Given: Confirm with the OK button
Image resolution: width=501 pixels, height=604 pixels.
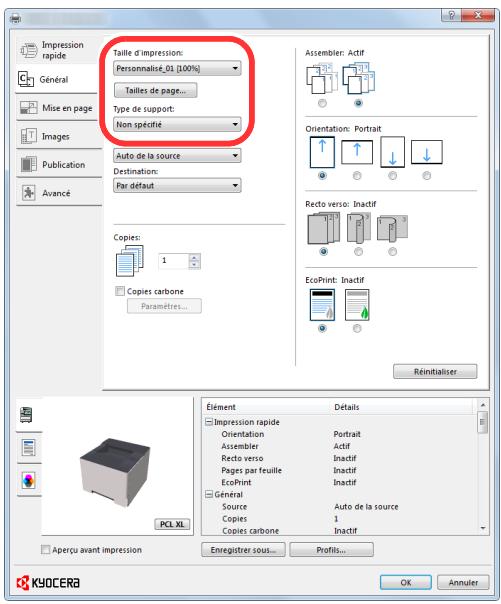Looking at the screenshot, I should [405, 582].
